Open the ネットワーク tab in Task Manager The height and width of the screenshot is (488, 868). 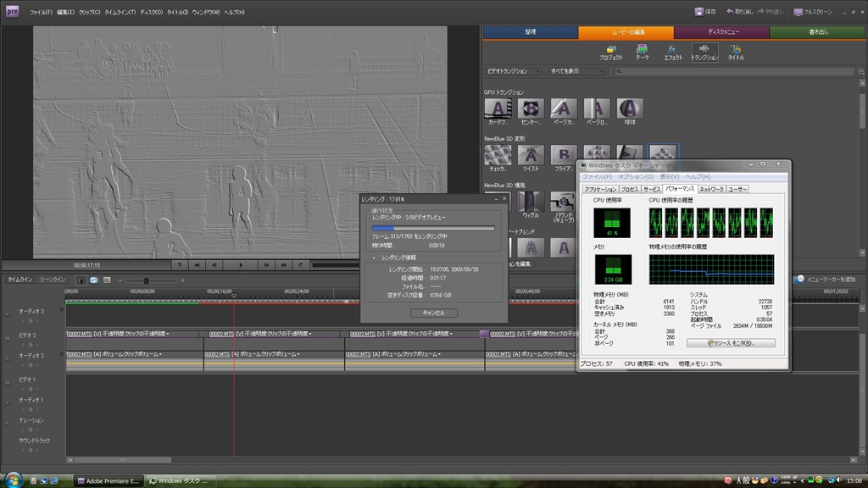pyautogui.click(x=711, y=189)
